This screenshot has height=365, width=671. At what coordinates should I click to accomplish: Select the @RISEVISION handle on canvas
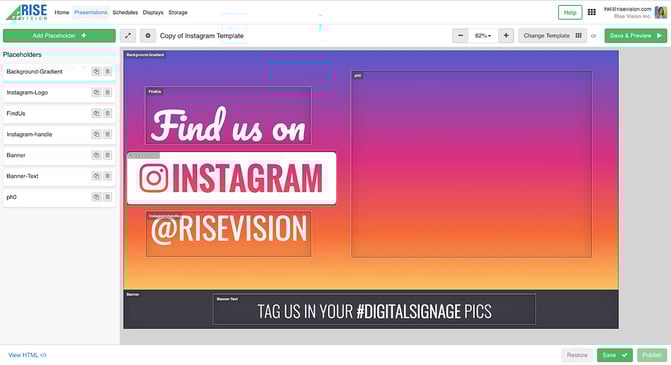[228, 234]
